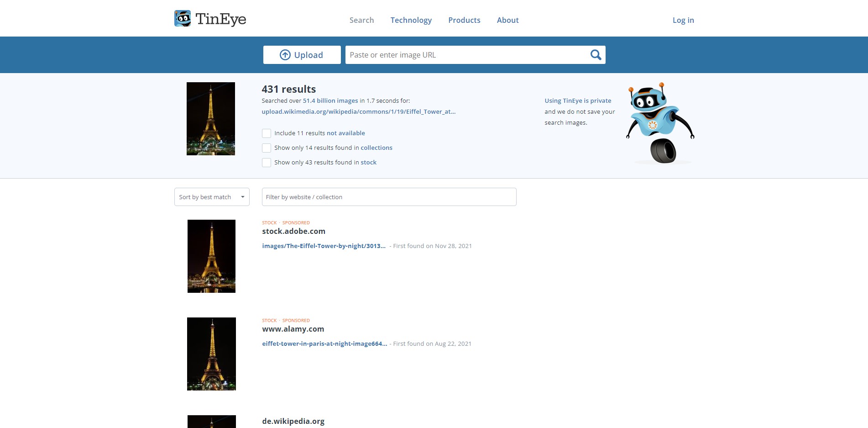This screenshot has height=428, width=868.
Task: Click First found on Nov 28, 2021 text
Action: tap(432, 246)
